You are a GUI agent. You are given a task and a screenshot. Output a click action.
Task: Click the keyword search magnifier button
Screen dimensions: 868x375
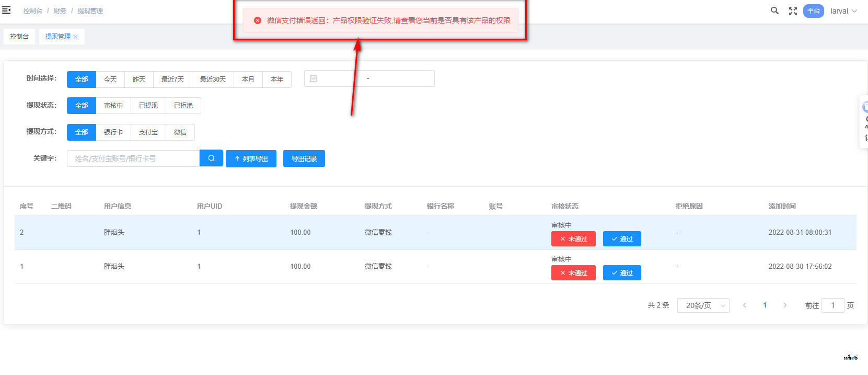coord(211,158)
